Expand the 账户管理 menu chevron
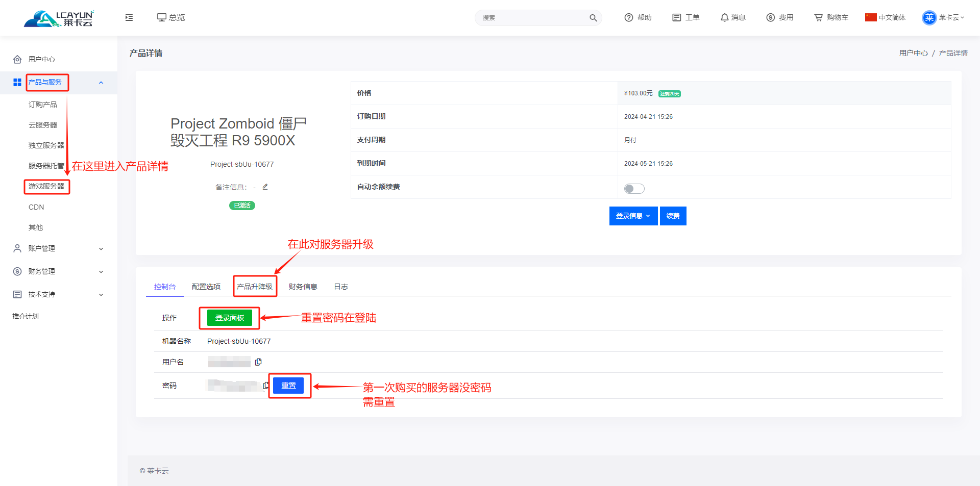Viewport: 980px width, 486px height. pyautogui.click(x=101, y=248)
